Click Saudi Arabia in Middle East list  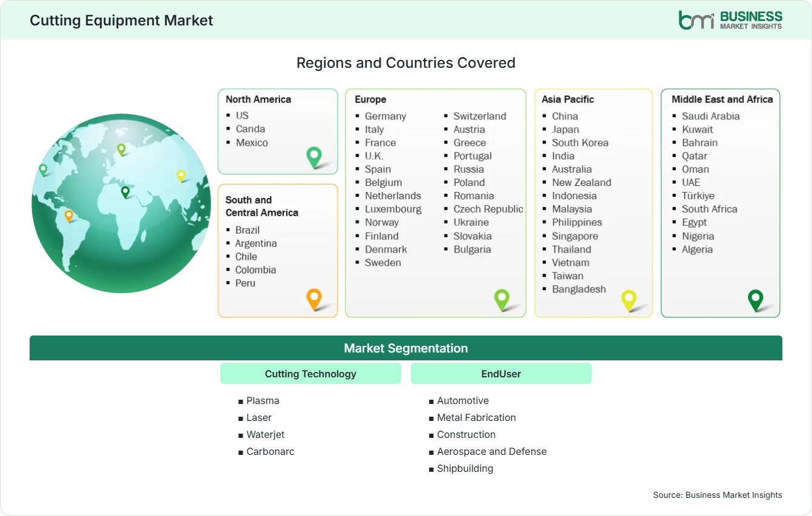tap(711, 116)
